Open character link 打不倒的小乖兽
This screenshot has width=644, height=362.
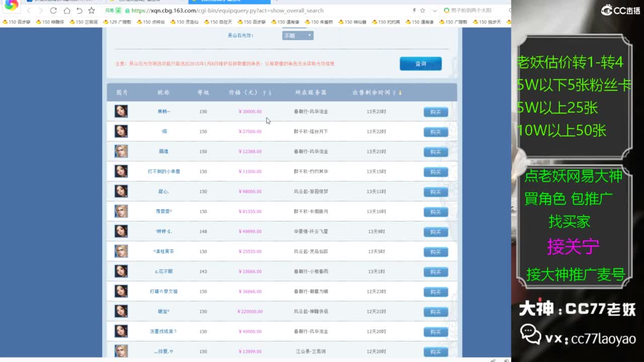[164, 171]
